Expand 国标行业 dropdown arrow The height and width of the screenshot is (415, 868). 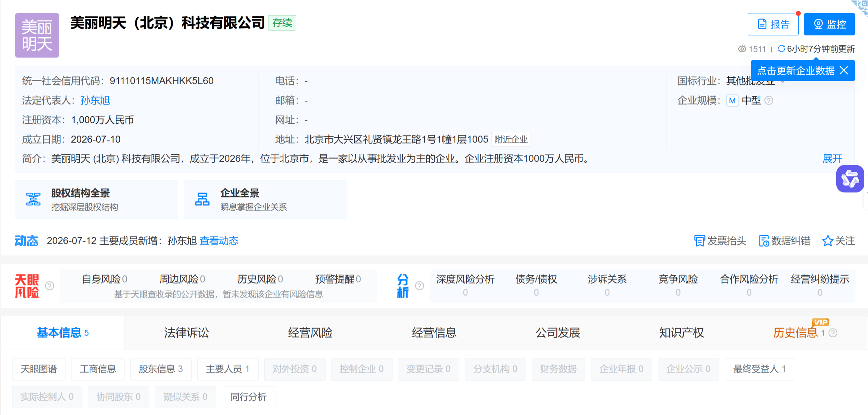point(783,82)
